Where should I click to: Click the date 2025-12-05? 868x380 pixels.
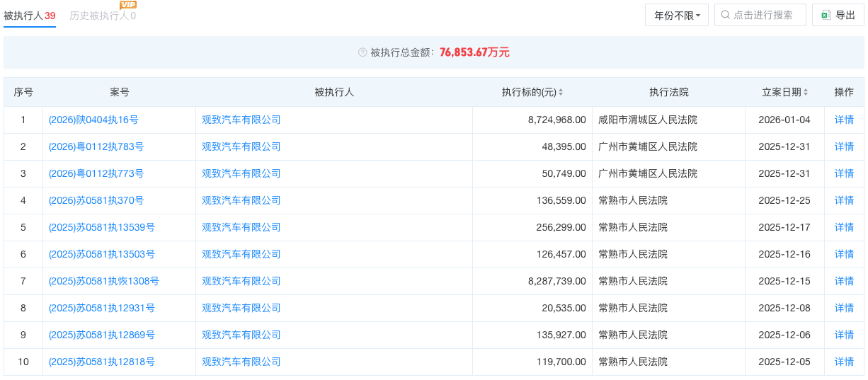(784, 362)
